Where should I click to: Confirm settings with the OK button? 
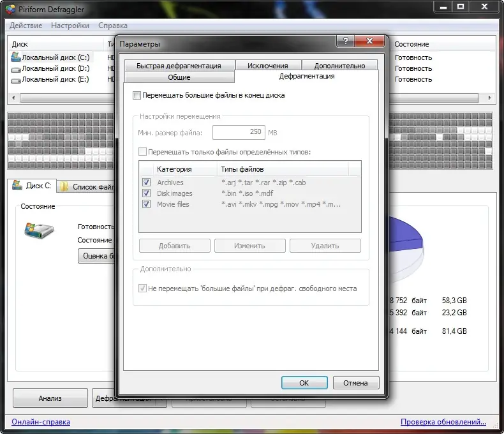(304, 383)
